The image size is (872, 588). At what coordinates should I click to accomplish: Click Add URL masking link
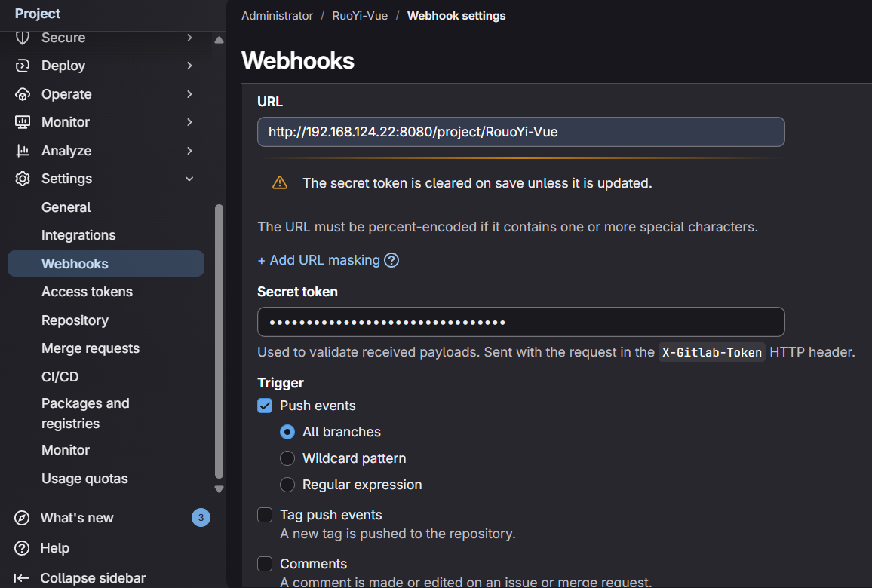pos(318,260)
